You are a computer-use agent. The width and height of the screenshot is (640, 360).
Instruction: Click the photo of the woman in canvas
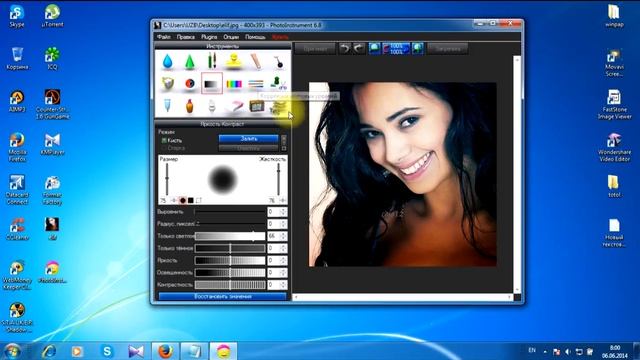pos(402,174)
